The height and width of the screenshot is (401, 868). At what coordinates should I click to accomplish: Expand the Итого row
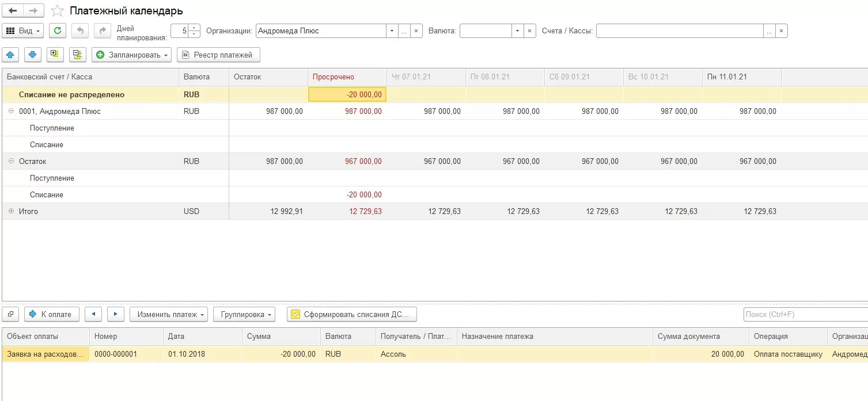pyautogui.click(x=11, y=212)
